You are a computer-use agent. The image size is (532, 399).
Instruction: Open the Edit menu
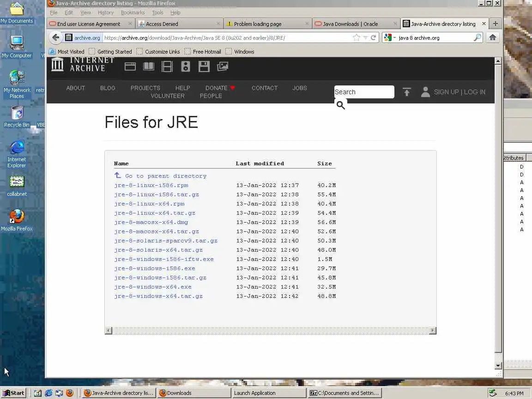point(69,12)
